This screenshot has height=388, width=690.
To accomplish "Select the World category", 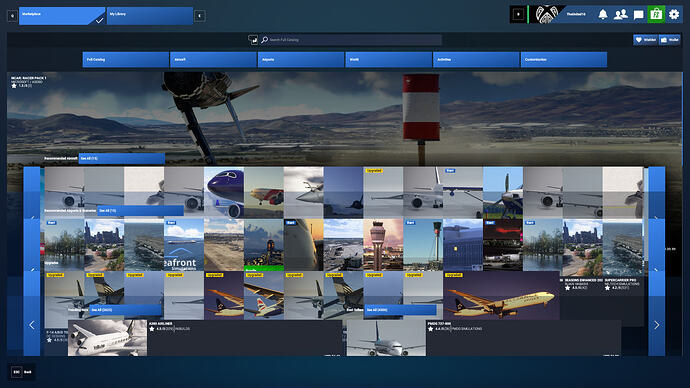I will pyautogui.click(x=389, y=59).
